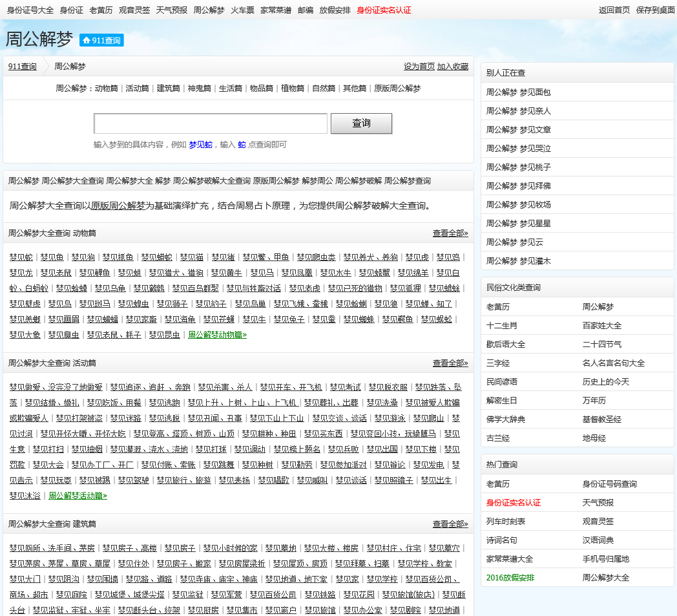The image size is (677, 616).
Task: Select 建筑篇 category tab
Action: pos(169,88)
